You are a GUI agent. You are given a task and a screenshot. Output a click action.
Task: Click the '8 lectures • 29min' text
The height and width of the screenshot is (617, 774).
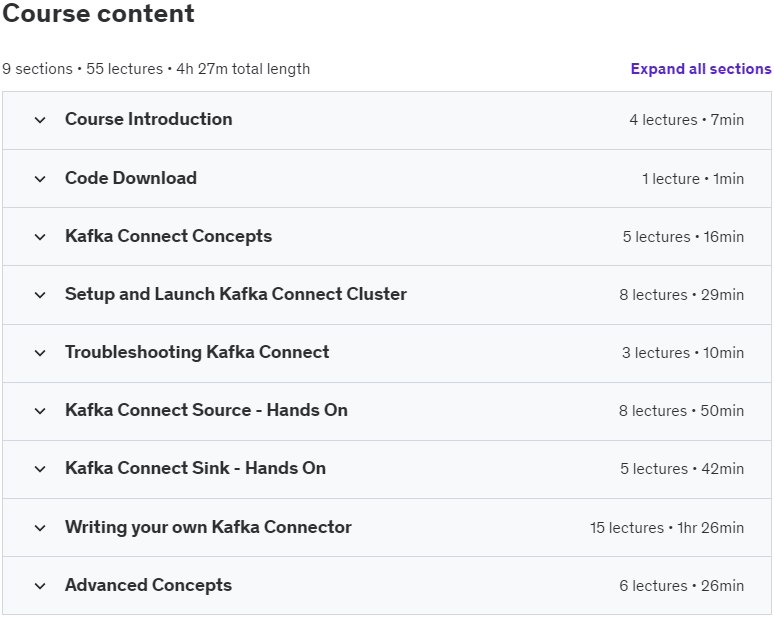(x=682, y=295)
